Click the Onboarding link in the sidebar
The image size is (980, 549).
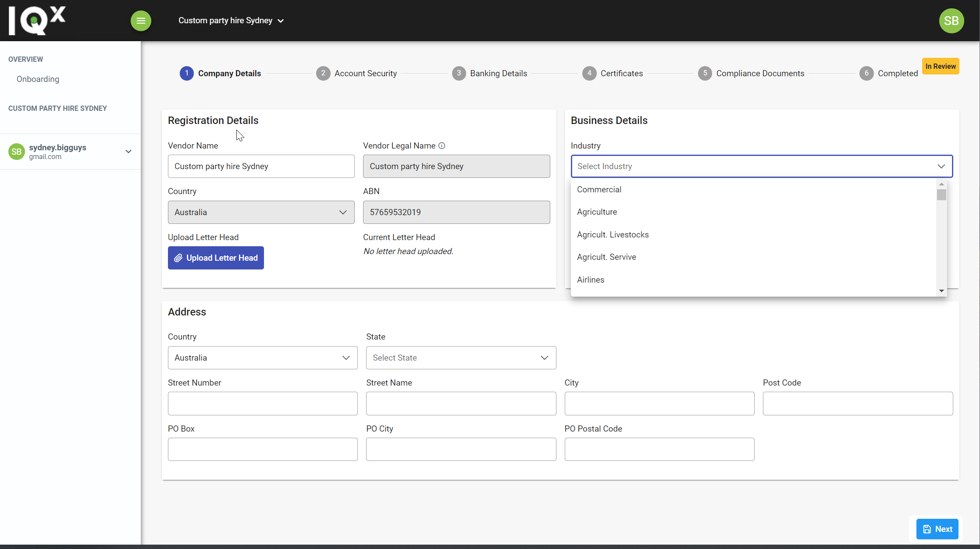point(38,79)
